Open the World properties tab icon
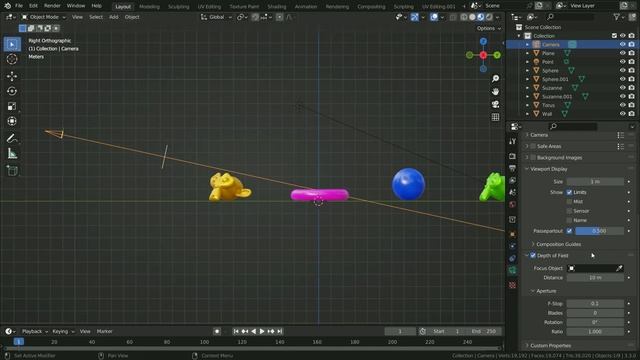The image size is (640, 360). click(513, 204)
